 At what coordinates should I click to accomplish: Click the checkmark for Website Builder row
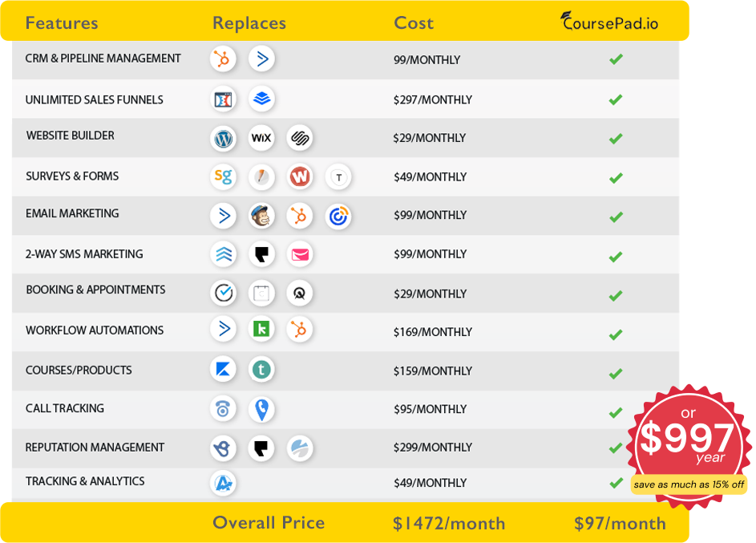(x=616, y=139)
